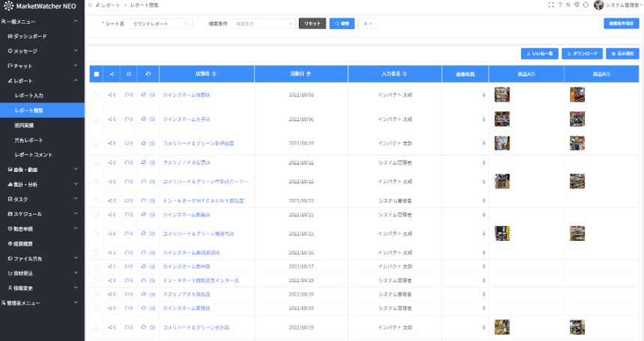
Task: Open レポートコメント in the sidebar
Action: click(x=42, y=155)
